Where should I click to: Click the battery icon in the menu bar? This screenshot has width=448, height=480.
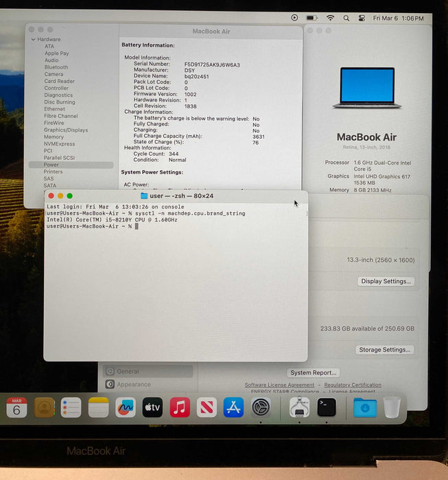tap(311, 18)
